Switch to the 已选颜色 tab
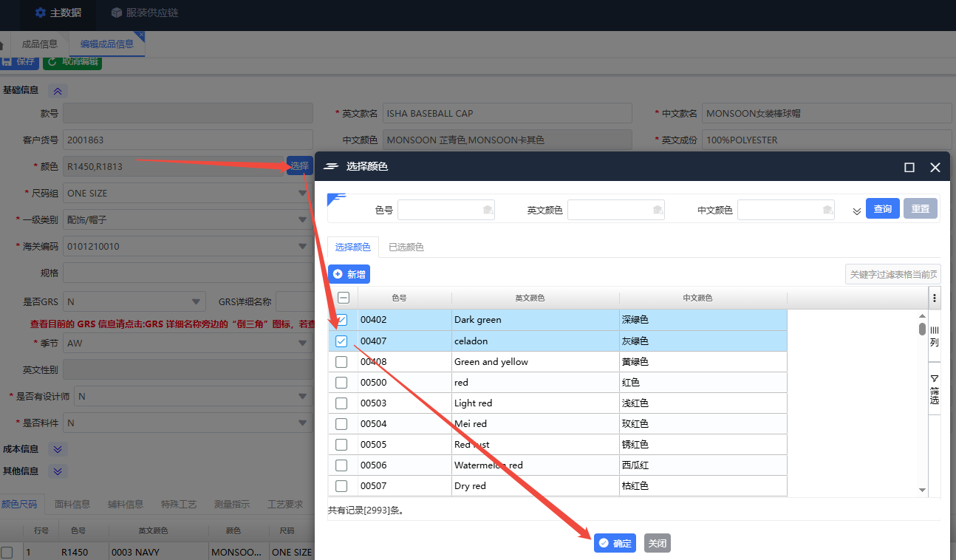This screenshot has height=560, width=956. [x=406, y=247]
